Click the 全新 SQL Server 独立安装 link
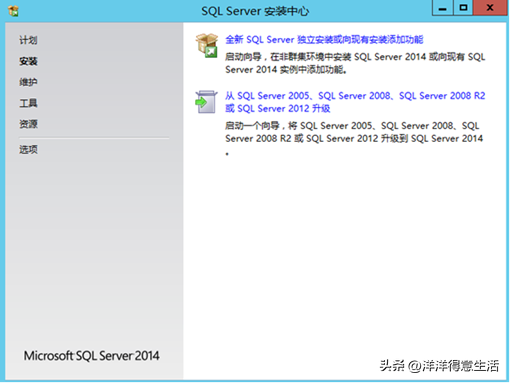Image resolution: width=510 pixels, height=383 pixels. 324,40
